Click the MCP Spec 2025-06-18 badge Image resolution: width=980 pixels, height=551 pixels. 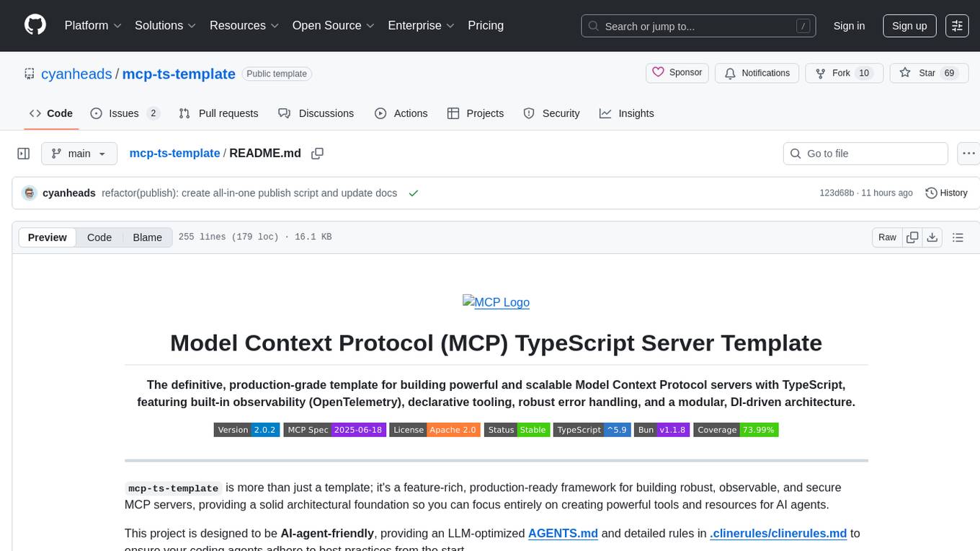[x=334, y=430]
